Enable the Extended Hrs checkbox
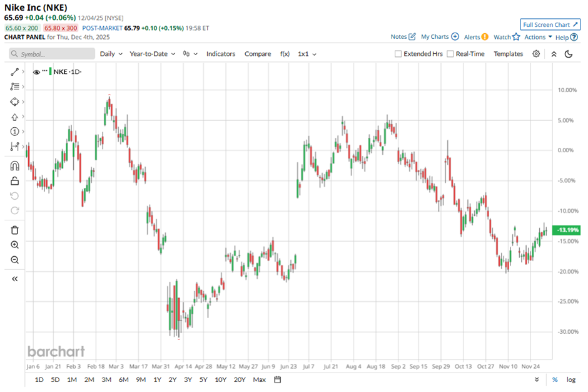Viewport: 588px width, 392px height. pos(398,54)
